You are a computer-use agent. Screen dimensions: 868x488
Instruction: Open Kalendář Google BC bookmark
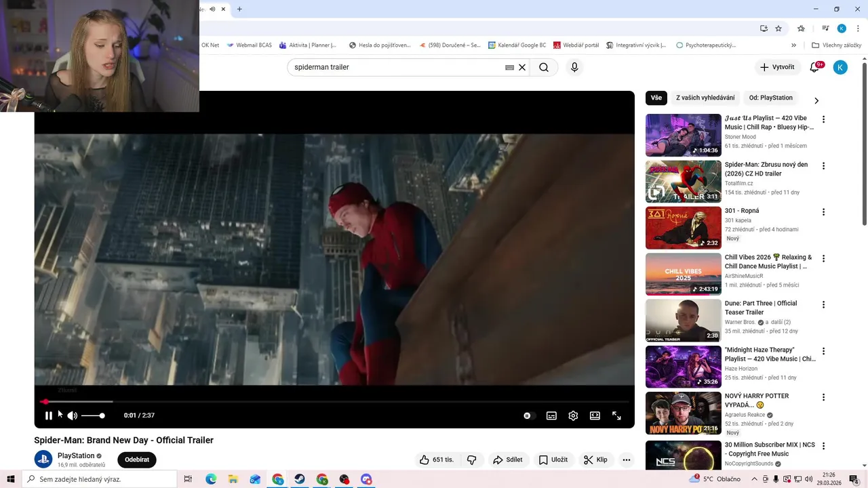point(517,45)
